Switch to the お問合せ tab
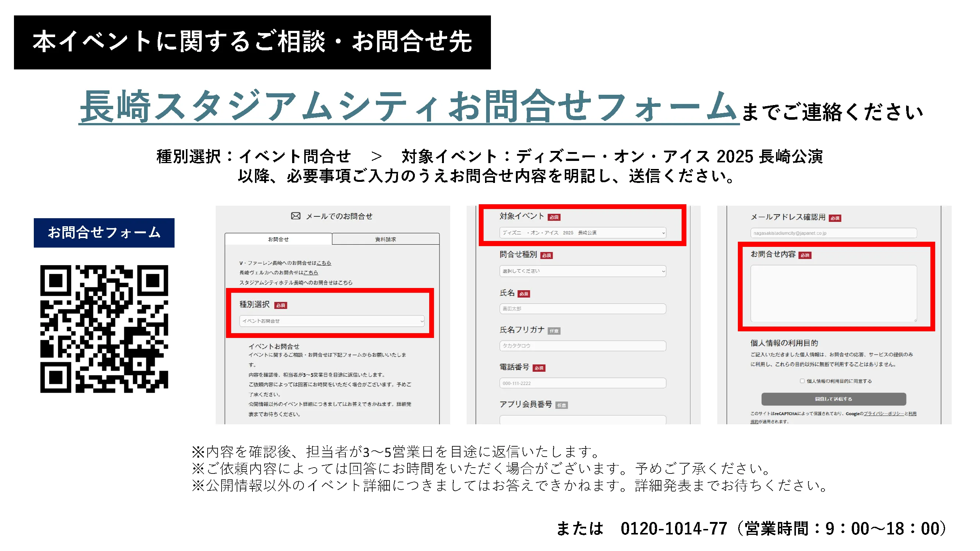 pos(278,239)
